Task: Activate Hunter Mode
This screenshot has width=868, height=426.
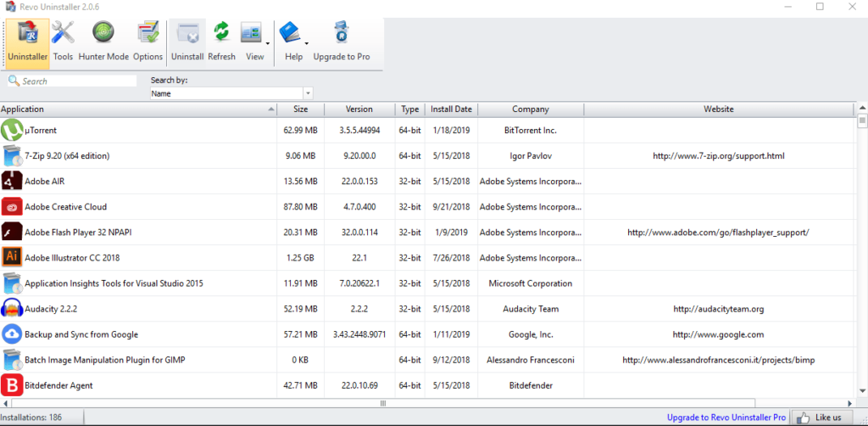Action: pyautogui.click(x=103, y=43)
